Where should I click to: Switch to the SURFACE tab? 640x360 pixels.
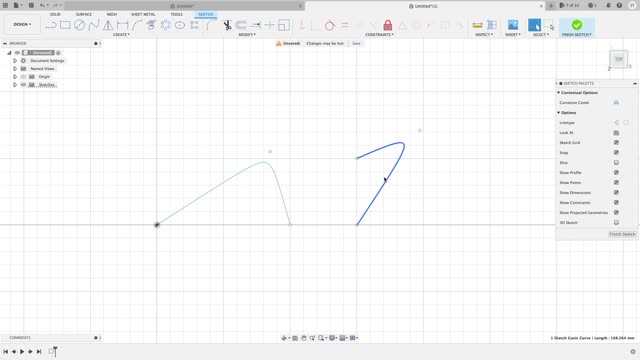coord(84,14)
